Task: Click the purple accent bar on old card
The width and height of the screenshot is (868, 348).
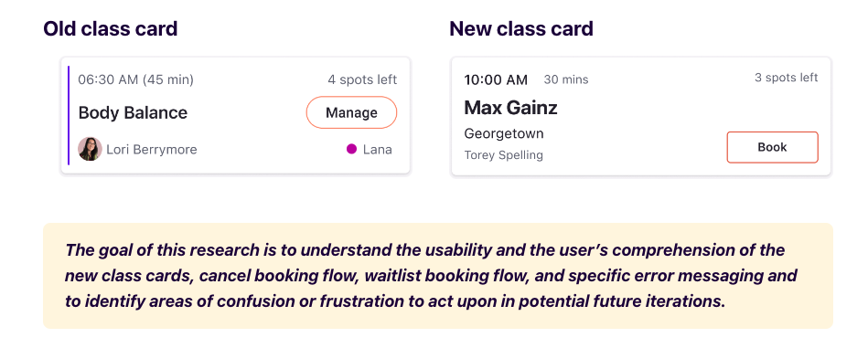Action: [x=68, y=115]
